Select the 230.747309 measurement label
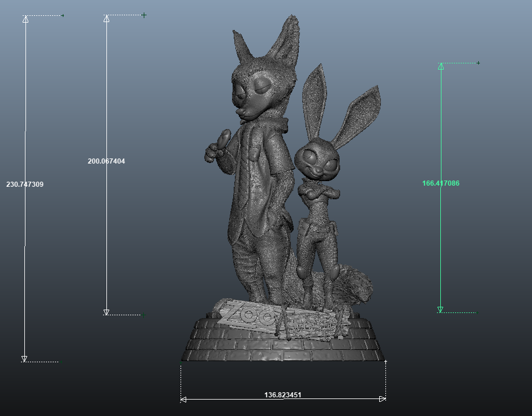Viewport: 532px width, 416px height. tap(26, 183)
